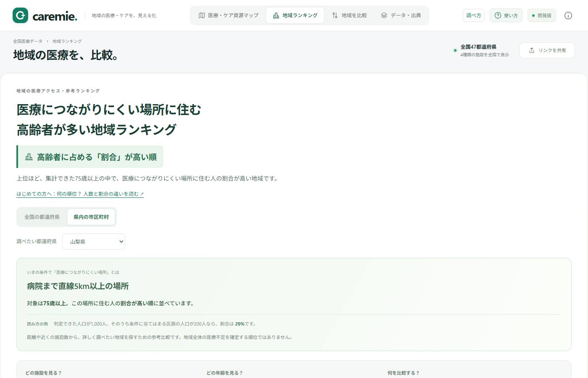The height and width of the screenshot is (378, 588).
Task: Click the map icon in 医療・ケア資源マップ
Action: pyautogui.click(x=202, y=16)
